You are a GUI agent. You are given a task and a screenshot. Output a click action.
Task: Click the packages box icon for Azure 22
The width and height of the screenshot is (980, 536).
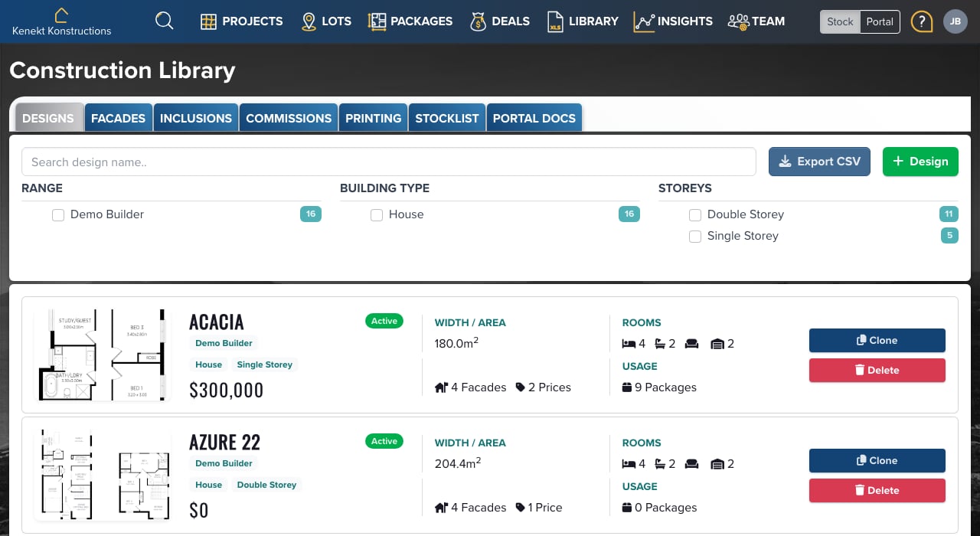coord(627,508)
